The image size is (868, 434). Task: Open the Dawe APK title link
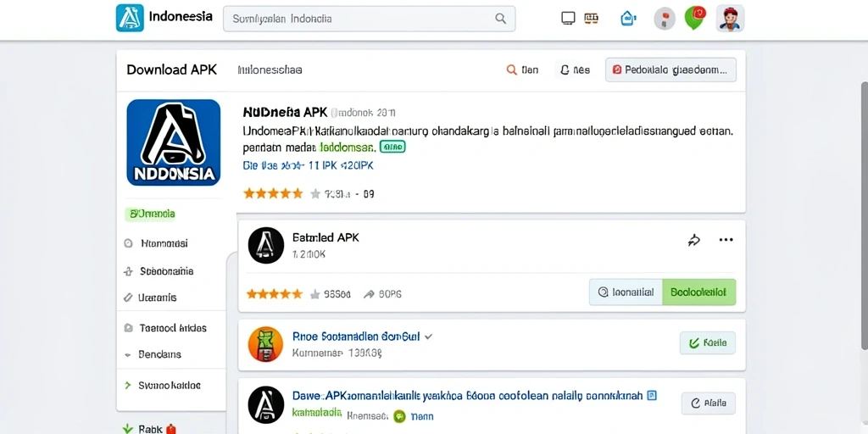[x=467, y=396]
